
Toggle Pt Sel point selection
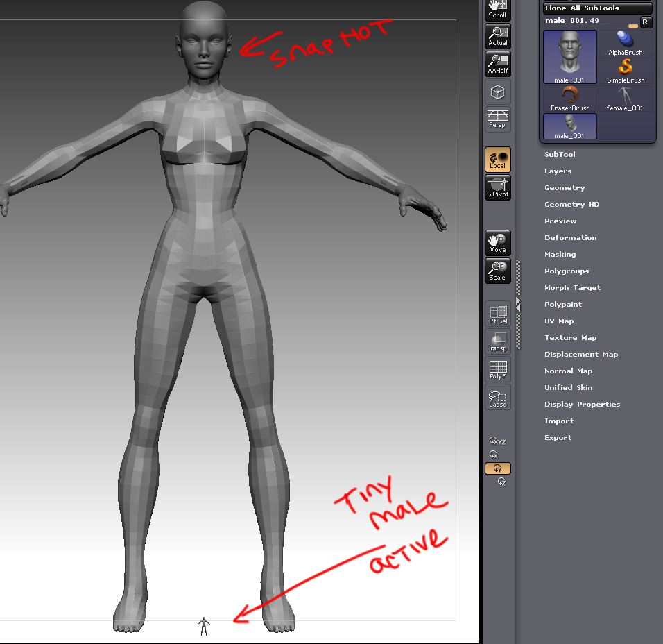(498, 314)
